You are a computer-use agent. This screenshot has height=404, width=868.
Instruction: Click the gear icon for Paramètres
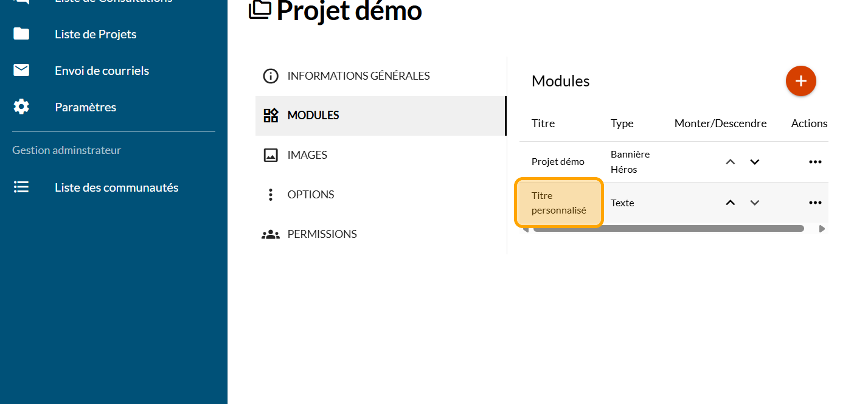point(21,107)
